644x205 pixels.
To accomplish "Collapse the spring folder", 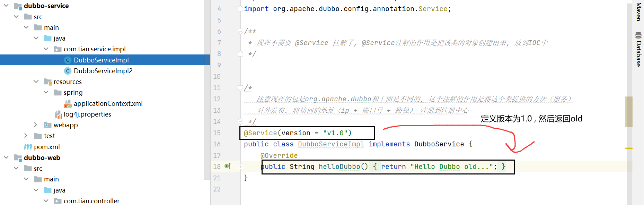I will [46, 92].
